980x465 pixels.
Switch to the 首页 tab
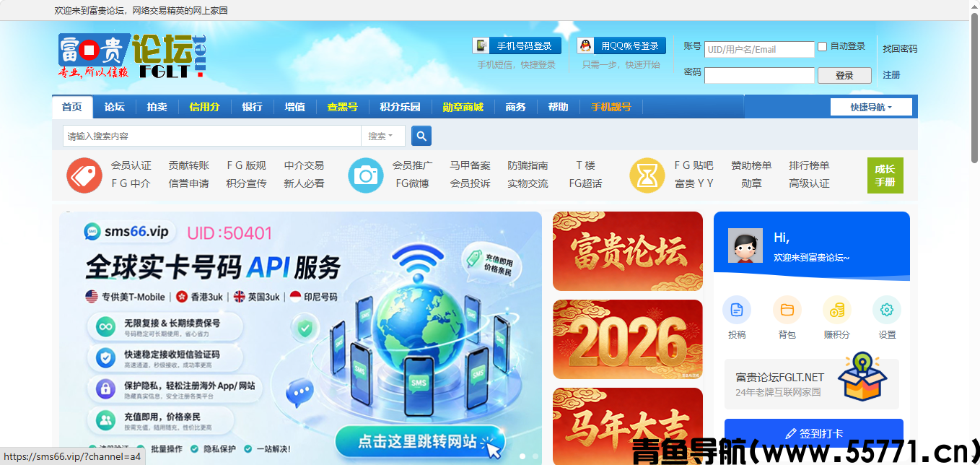click(72, 107)
